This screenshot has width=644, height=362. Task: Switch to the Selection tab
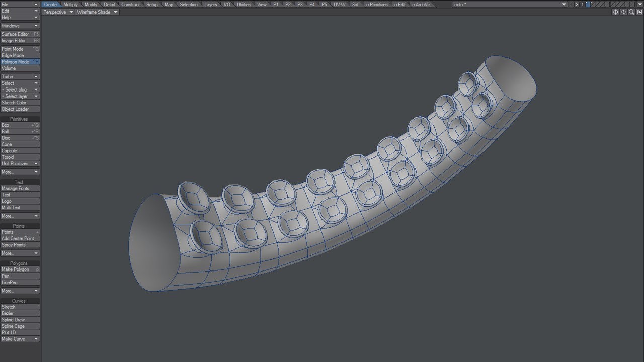coord(189,5)
